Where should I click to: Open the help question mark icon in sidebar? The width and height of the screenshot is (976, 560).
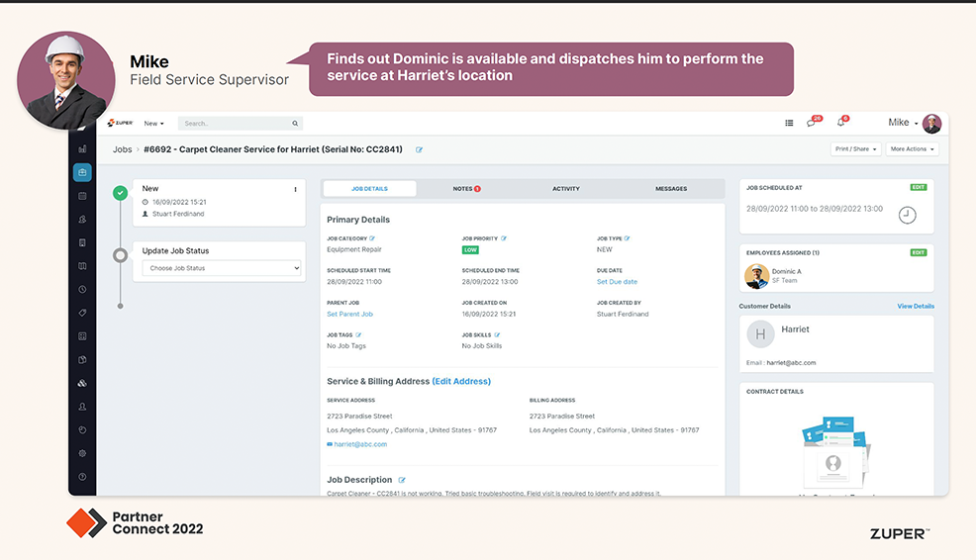tap(82, 477)
